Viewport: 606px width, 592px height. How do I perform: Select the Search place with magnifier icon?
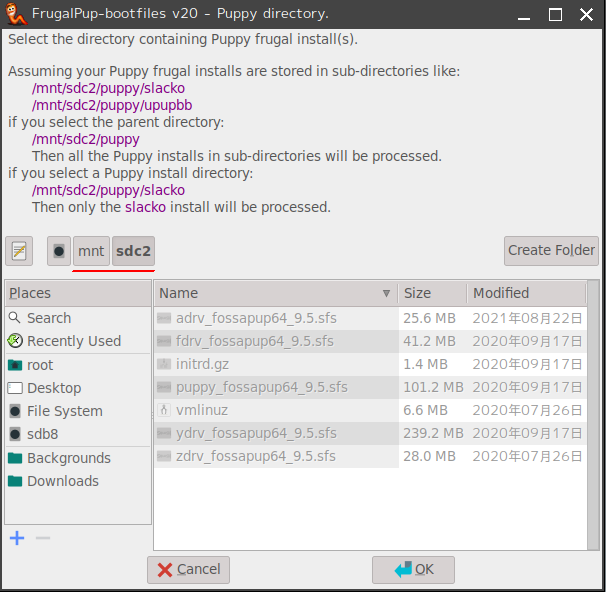click(48, 318)
